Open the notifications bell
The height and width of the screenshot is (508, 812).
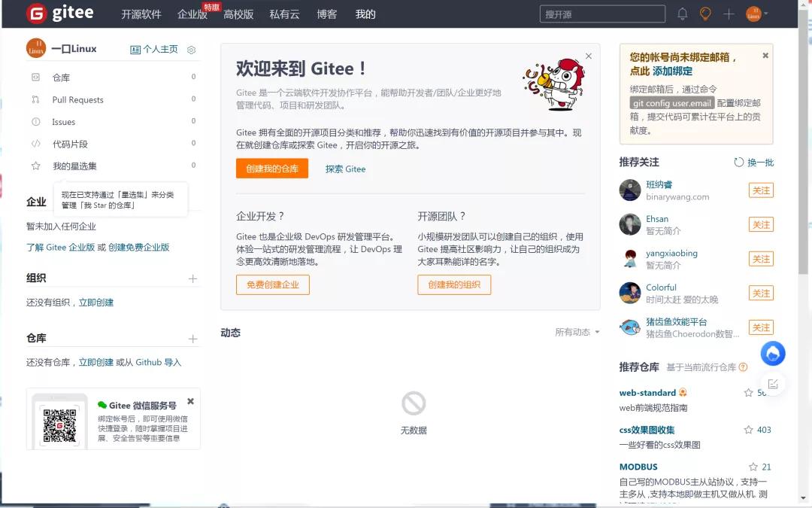(x=683, y=14)
